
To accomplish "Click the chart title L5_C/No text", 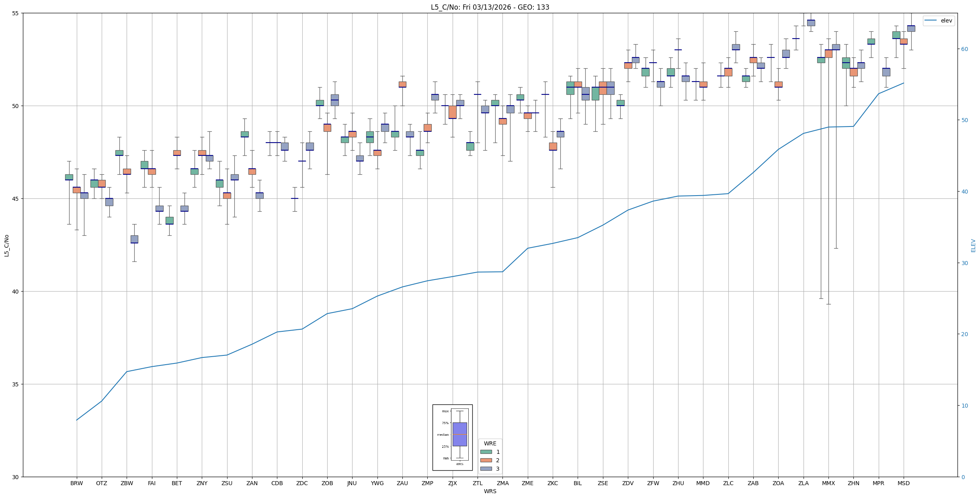I will tap(490, 7).
